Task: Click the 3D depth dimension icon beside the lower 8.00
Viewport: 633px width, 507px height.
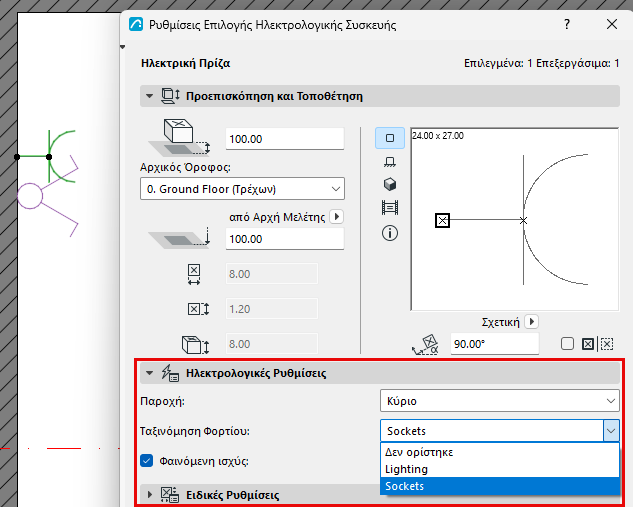Action: click(195, 345)
